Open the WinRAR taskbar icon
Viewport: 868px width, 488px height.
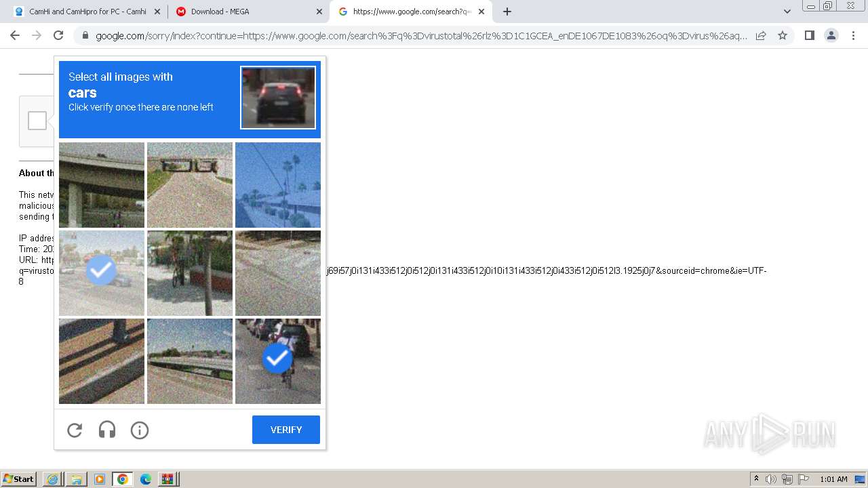[167, 479]
